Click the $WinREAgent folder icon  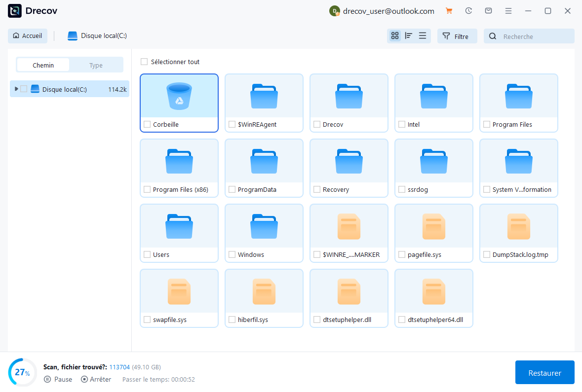click(x=264, y=96)
